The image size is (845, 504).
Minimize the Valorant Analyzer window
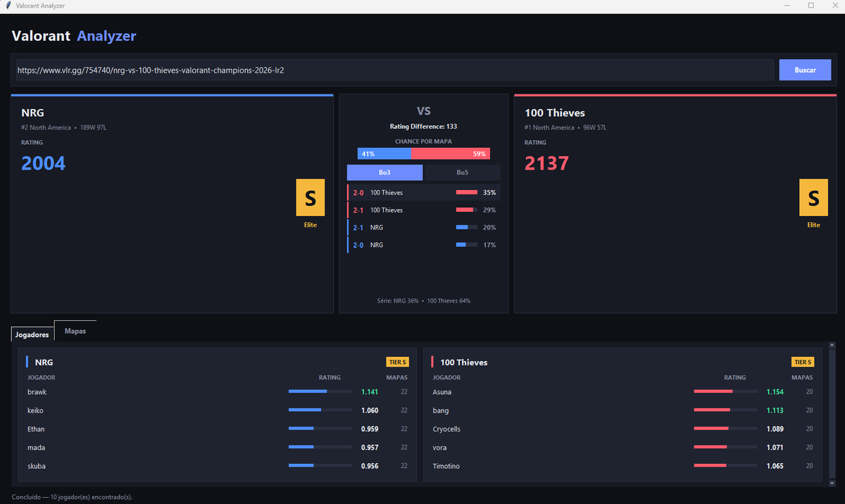787,6
